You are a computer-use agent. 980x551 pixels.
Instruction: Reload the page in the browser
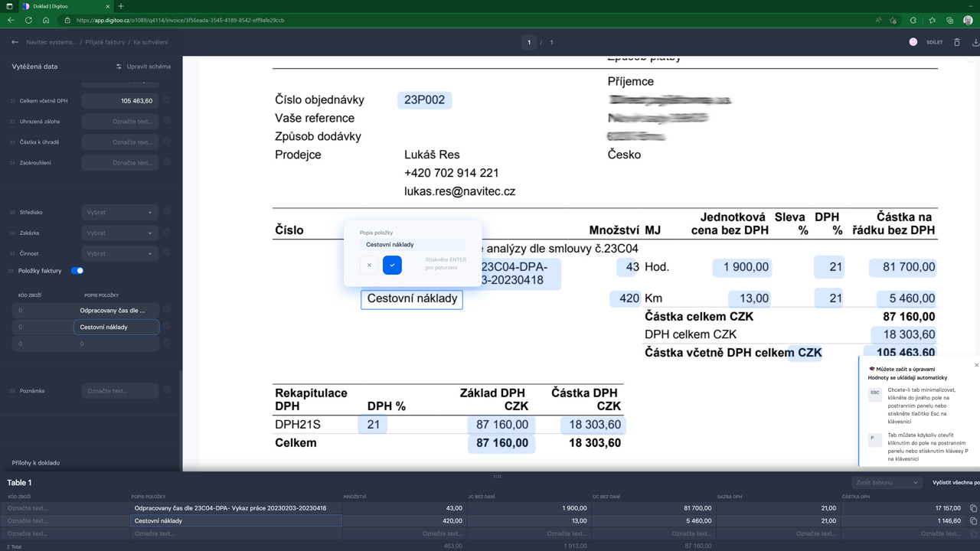point(28,21)
